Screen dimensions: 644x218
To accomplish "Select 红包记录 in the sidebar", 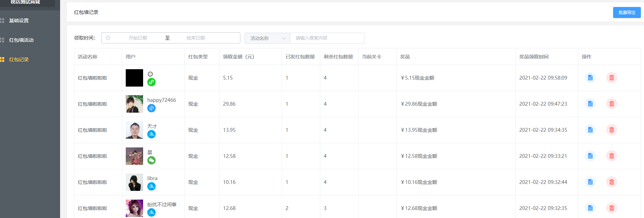I will click(x=19, y=59).
